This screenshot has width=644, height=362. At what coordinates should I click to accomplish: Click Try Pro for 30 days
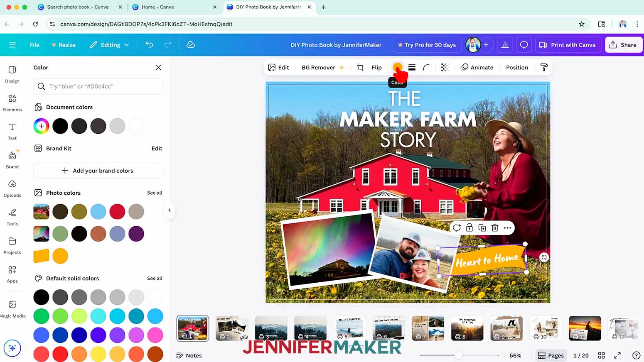tap(427, 45)
